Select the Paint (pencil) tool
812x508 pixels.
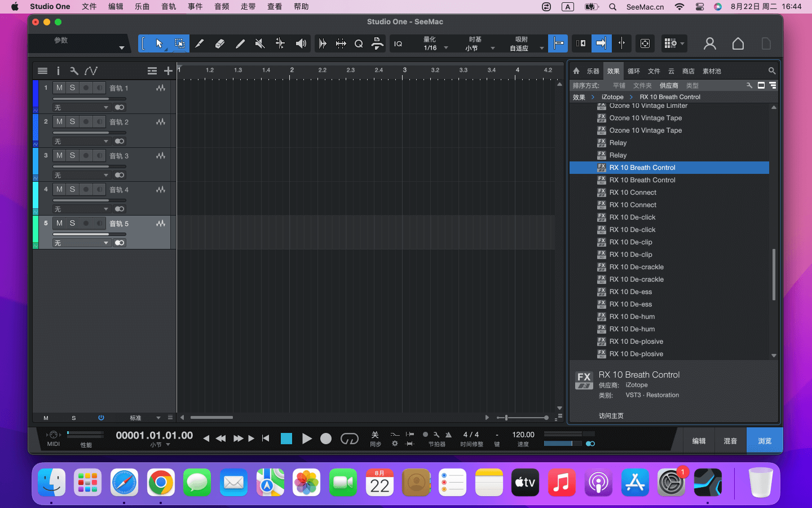point(240,43)
